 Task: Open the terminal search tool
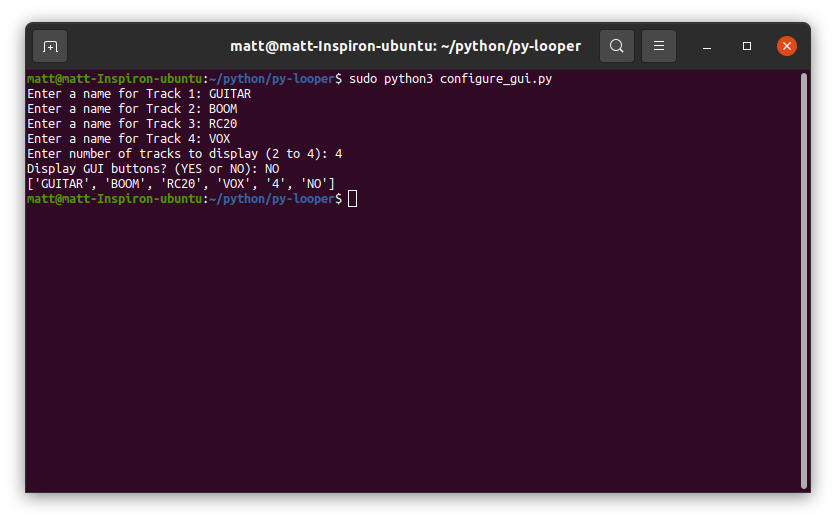click(616, 46)
